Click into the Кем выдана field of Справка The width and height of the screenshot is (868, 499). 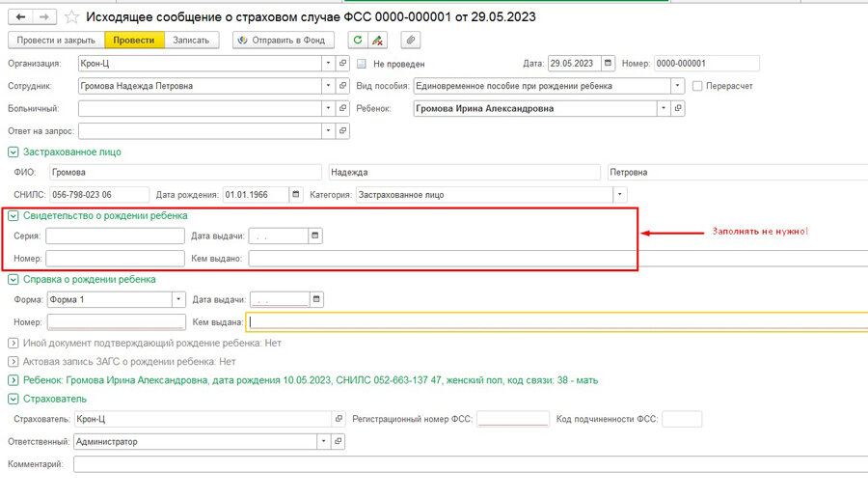[556, 321]
